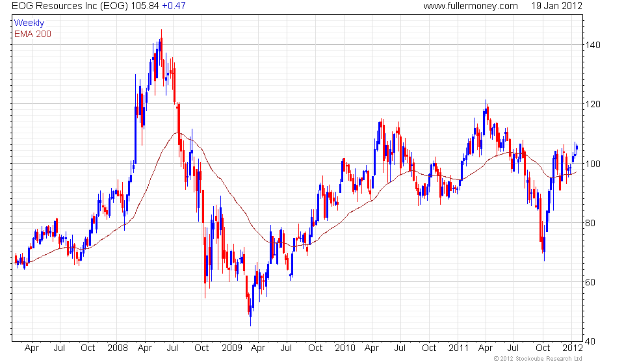Click the 140 price axis label
The image size is (637, 364).
click(593, 45)
